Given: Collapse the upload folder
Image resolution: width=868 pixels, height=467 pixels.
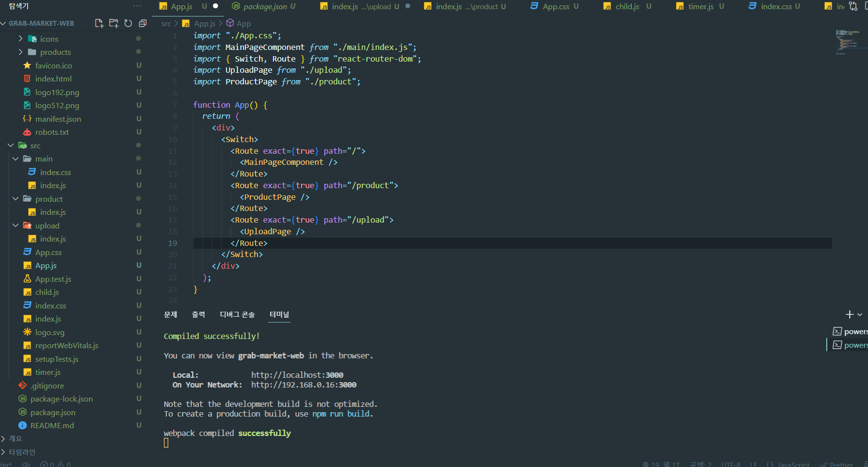Looking at the screenshot, I should [47, 225].
